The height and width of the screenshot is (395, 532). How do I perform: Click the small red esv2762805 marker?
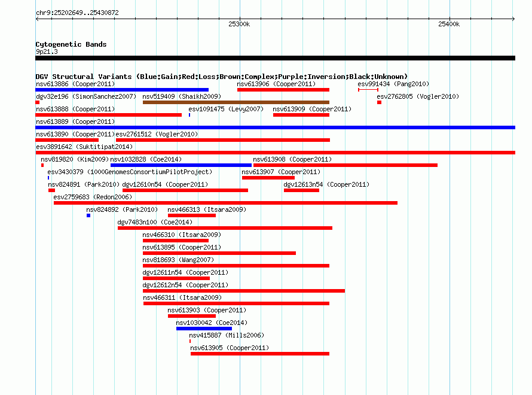click(x=380, y=102)
